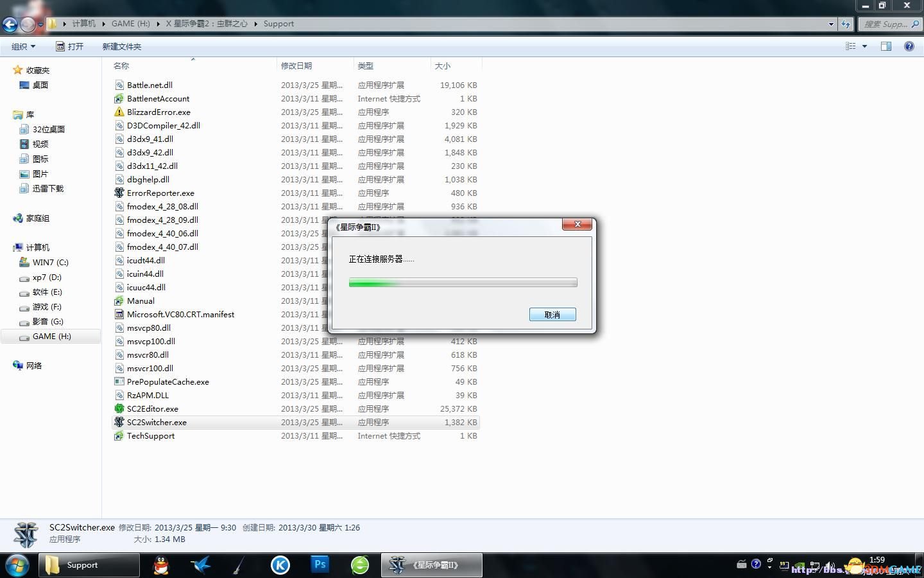
Task: Select the ErrorReporter.exe StarCraft icon
Action: point(119,193)
